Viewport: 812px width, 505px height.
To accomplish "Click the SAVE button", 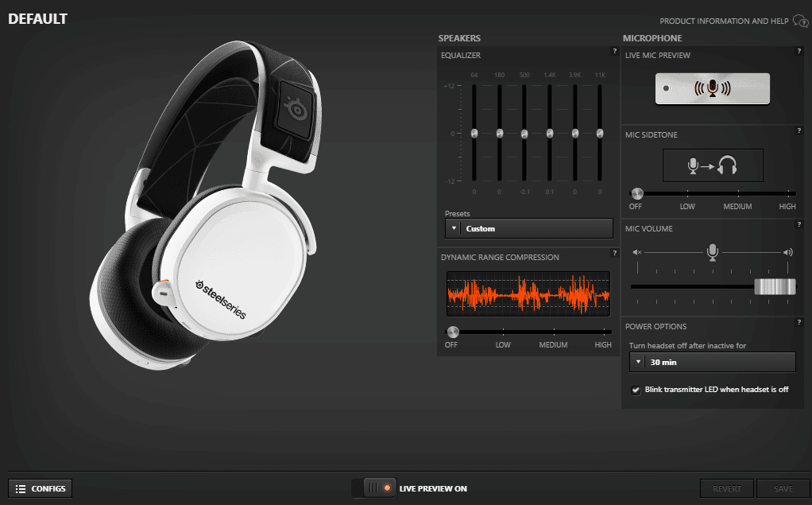I will click(783, 488).
